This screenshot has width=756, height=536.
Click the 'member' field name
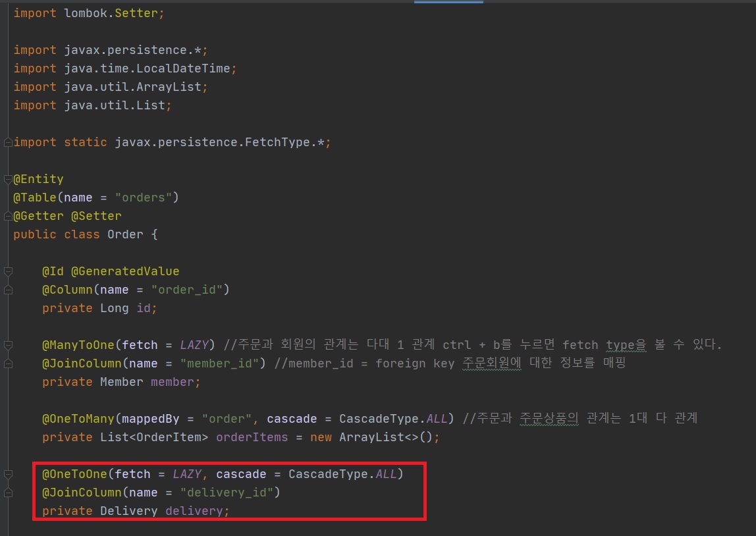(x=172, y=382)
